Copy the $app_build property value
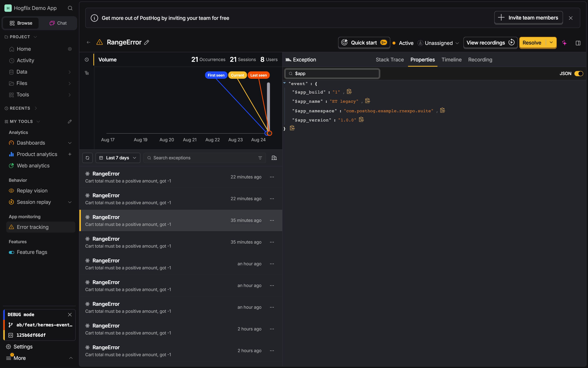588x368 pixels. [x=349, y=91]
